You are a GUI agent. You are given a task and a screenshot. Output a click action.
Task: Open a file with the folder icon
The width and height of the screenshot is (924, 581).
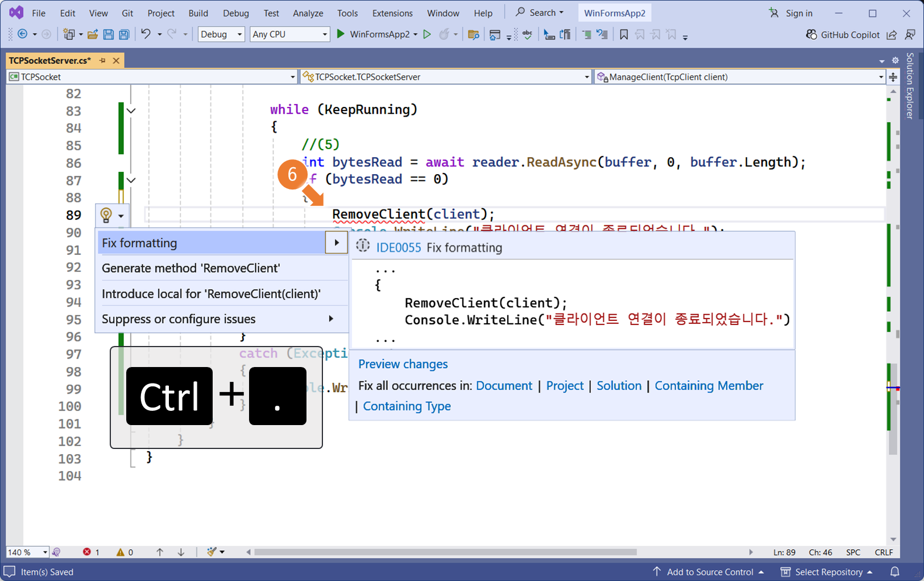pos(93,34)
